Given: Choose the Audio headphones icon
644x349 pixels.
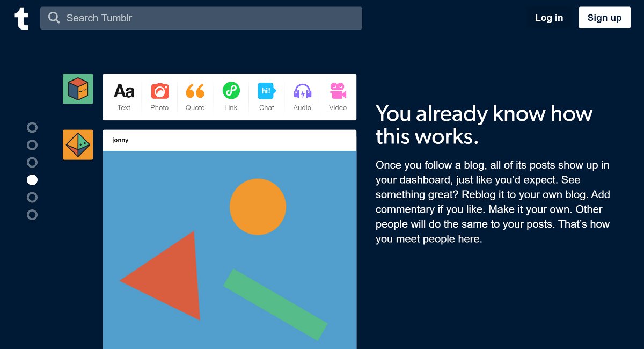Looking at the screenshot, I should (302, 91).
